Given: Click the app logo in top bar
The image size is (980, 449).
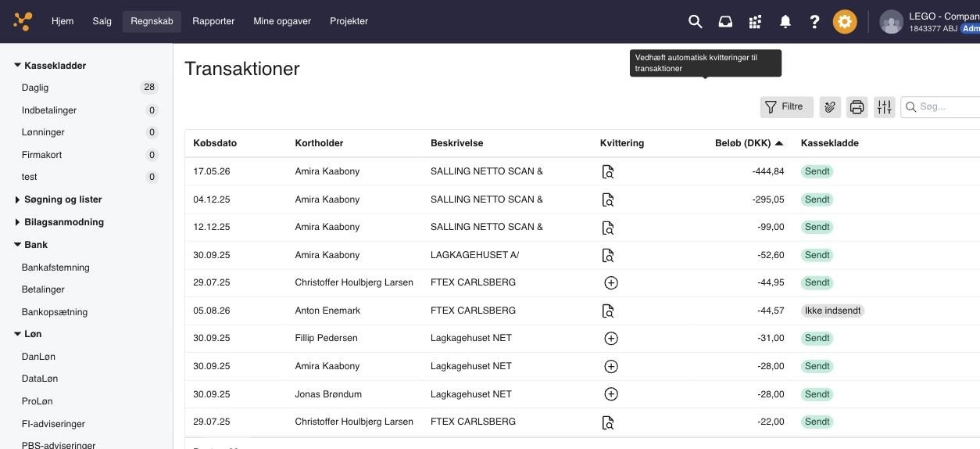Looking at the screenshot, I should [23, 21].
